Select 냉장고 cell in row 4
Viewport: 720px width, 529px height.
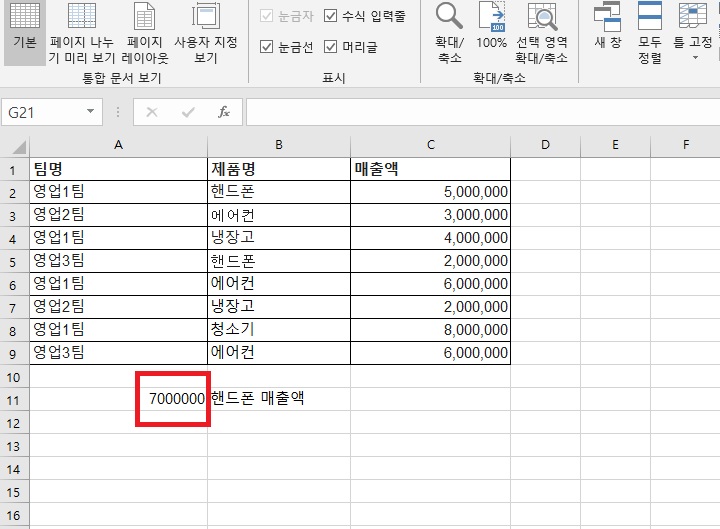[x=279, y=238]
